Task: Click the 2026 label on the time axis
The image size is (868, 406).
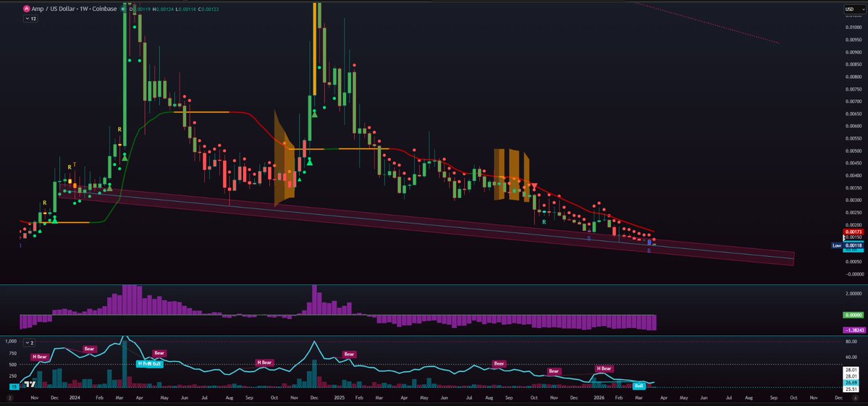Action: [x=598, y=398]
